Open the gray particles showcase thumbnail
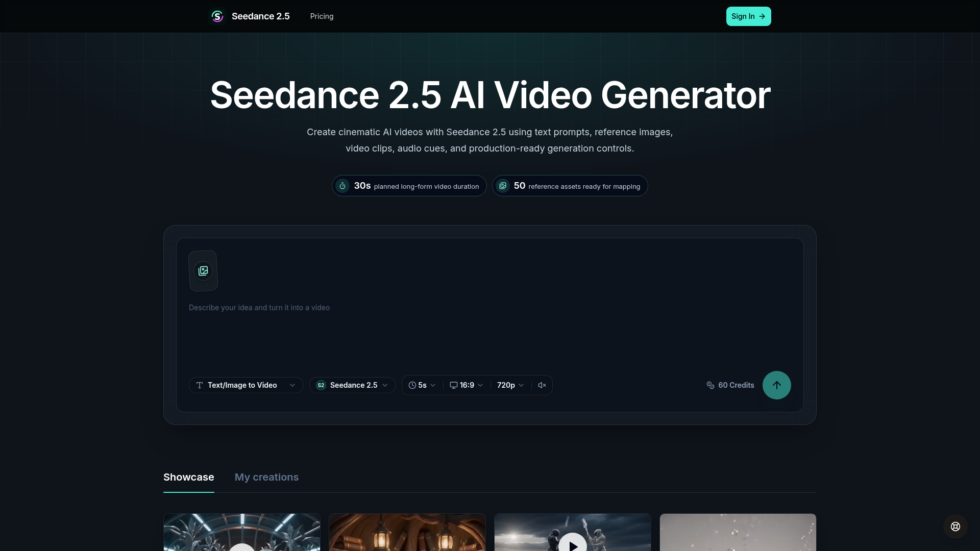 pyautogui.click(x=738, y=532)
